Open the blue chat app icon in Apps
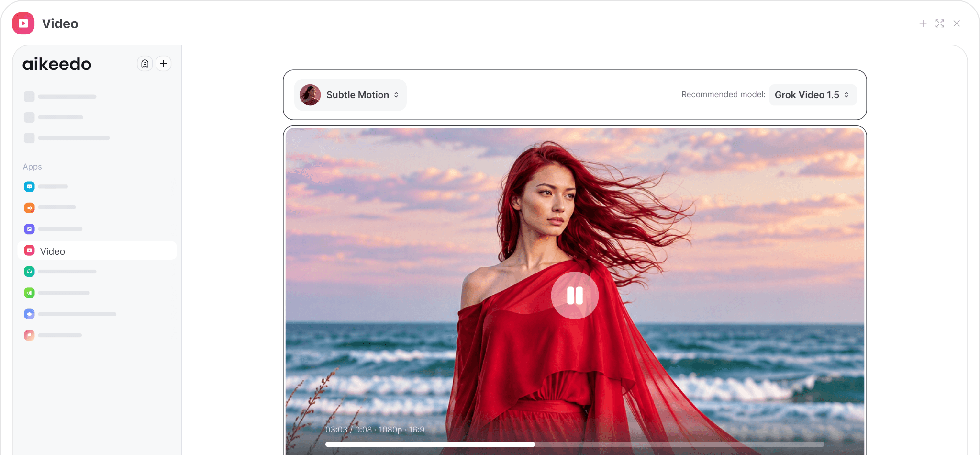This screenshot has width=980, height=455. (29, 186)
